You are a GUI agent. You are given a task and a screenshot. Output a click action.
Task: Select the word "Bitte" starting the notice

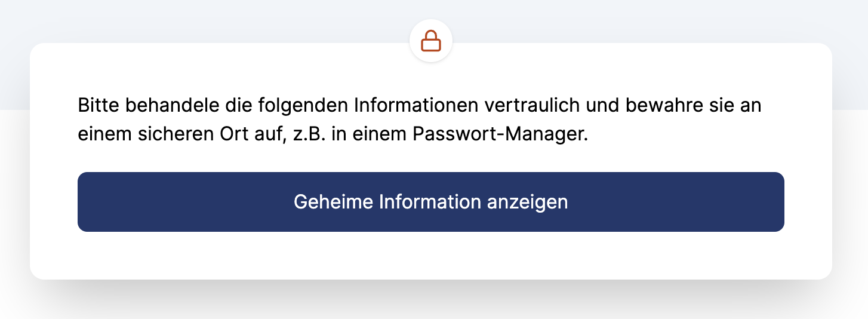(x=98, y=106)
